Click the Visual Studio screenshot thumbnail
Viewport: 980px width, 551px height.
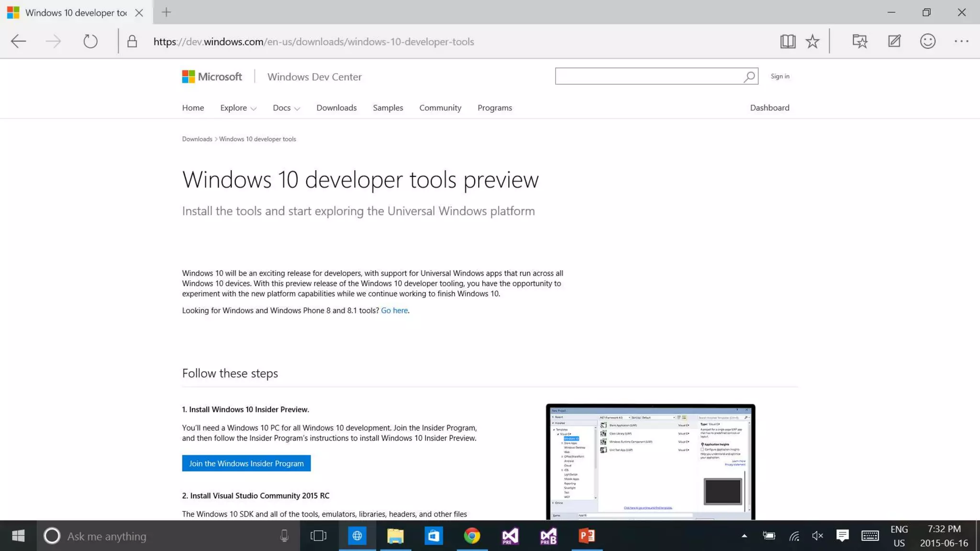click(x=650, y=462)
